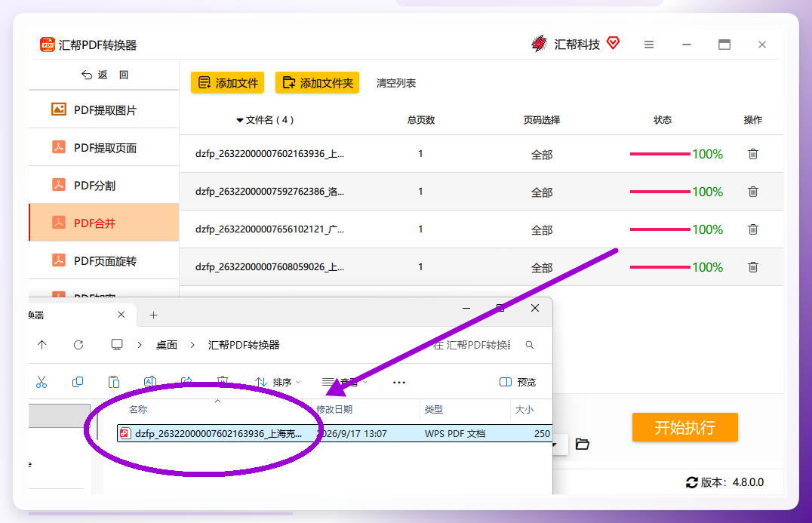Open the PDF提取图片 sidebar item
Screen dimensions: 812x523
click(104, 109)
